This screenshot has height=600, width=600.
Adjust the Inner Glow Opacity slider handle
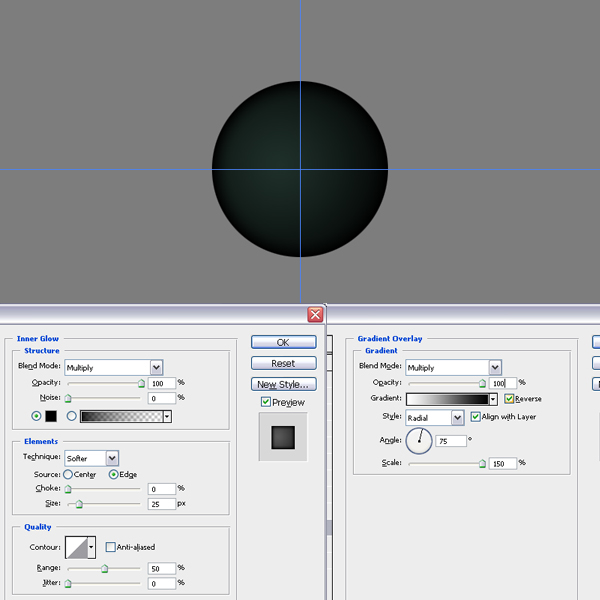(142, 383)
